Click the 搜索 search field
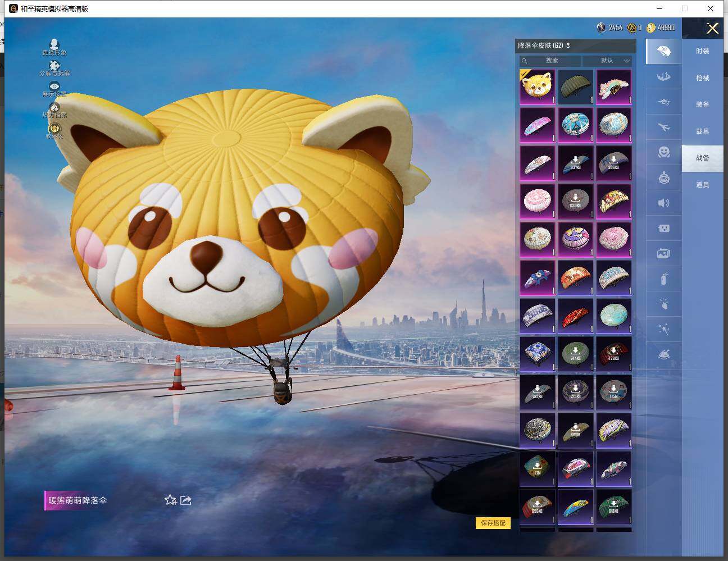 (551, 61)
